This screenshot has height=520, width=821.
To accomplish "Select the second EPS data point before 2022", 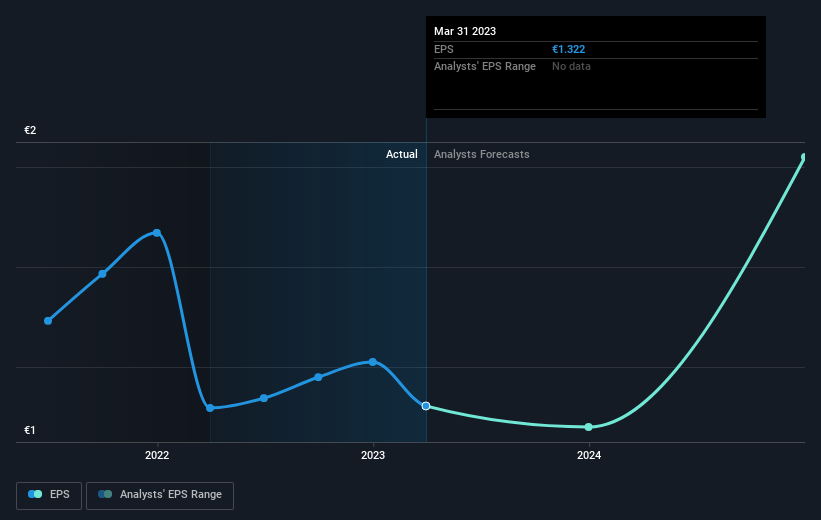I will click(103, 273).
